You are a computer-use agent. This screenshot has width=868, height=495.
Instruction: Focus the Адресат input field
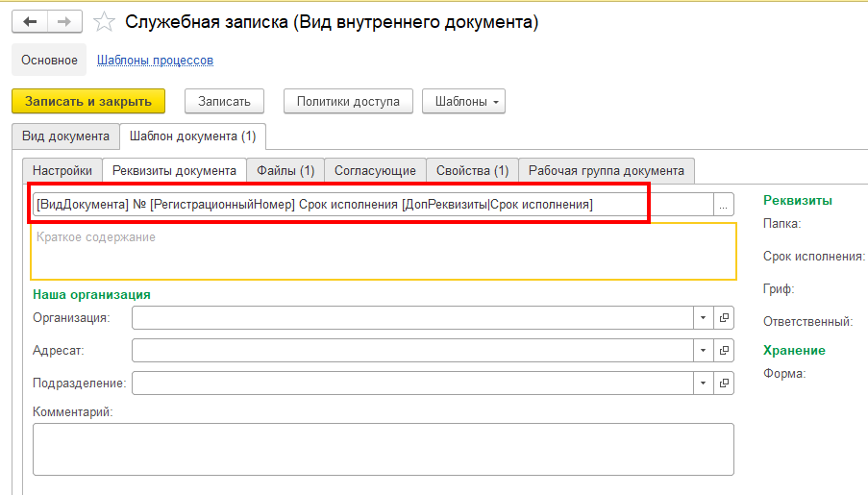(412, 351)
